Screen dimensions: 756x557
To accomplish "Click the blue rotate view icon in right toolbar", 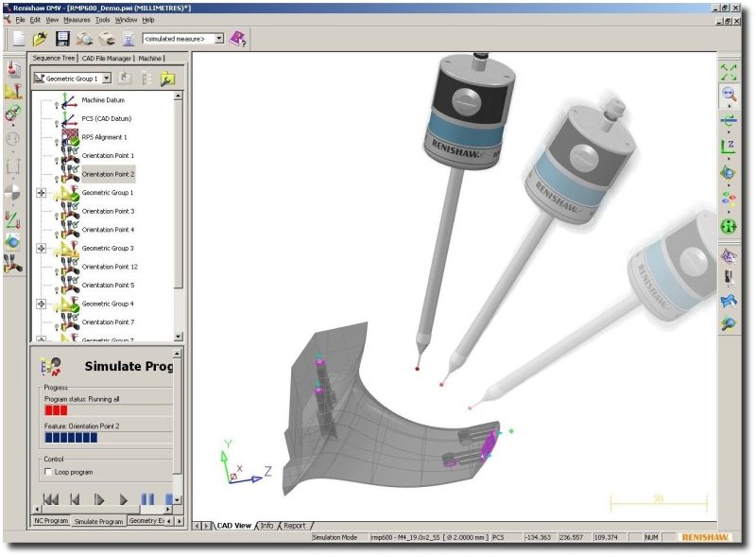I will (729, 120).
